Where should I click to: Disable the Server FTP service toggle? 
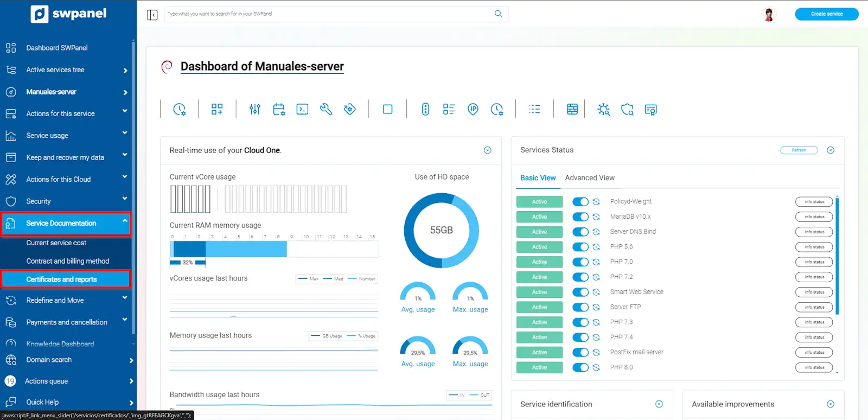[580, 307]
